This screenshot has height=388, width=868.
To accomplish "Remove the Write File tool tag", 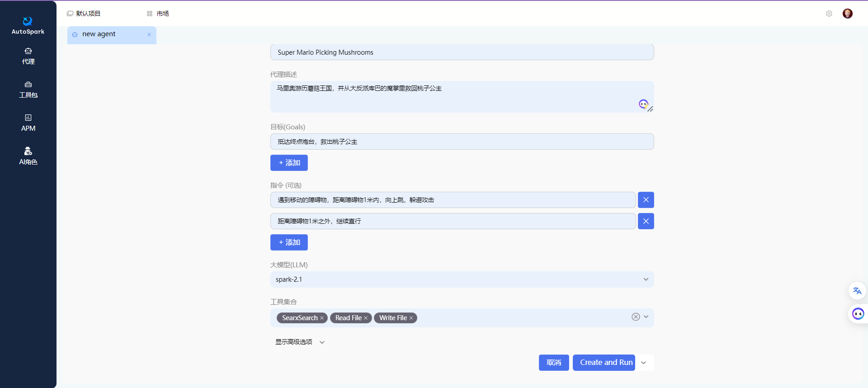I will (411, 318).
